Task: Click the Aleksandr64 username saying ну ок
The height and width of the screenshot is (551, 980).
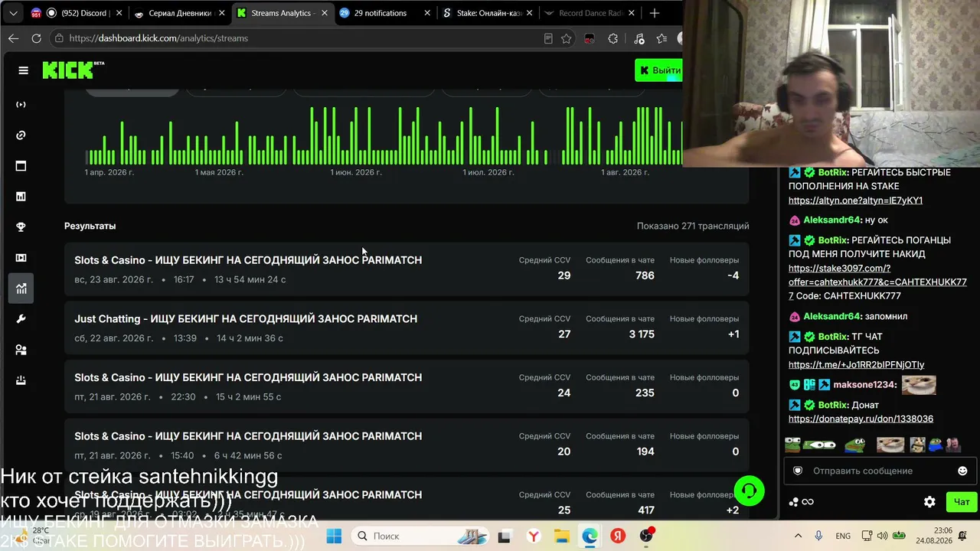Action: [832, 220]
